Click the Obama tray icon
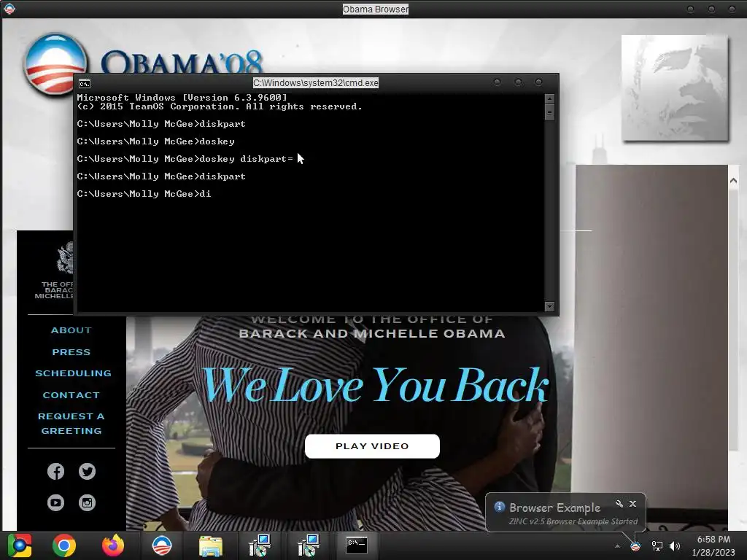Image resolution: width=747 pixels, height=560 pixels. pyautogui.click(x=635, y=546)
